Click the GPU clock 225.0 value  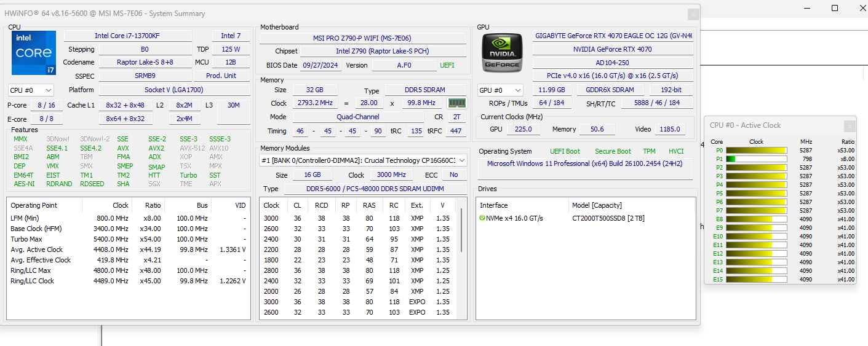(x=524, y=129)
